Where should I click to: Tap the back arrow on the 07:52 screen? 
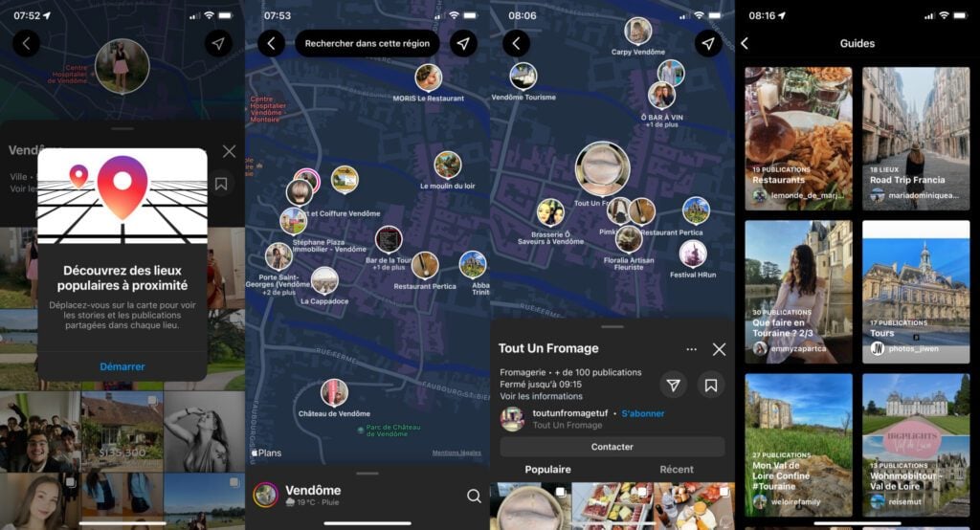point(26,44)
